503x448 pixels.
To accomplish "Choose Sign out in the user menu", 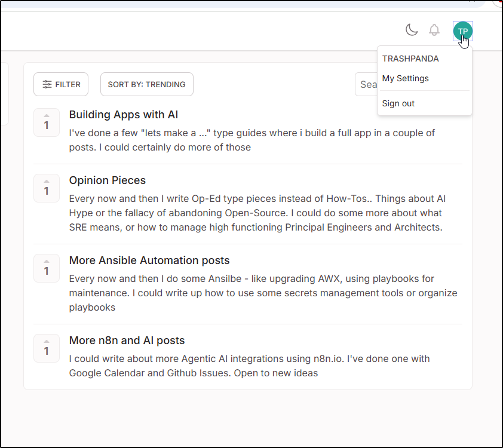I will (398, 103).
